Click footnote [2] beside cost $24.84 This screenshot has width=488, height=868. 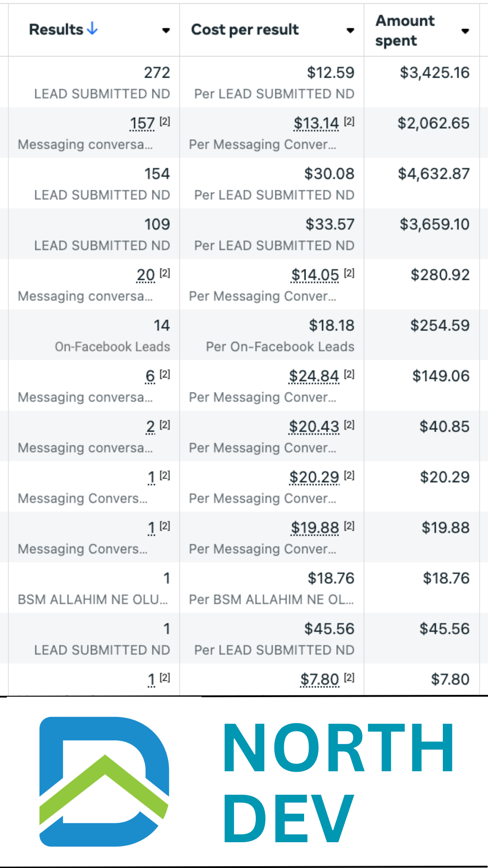pyautogui.click(x=349, y=374)
